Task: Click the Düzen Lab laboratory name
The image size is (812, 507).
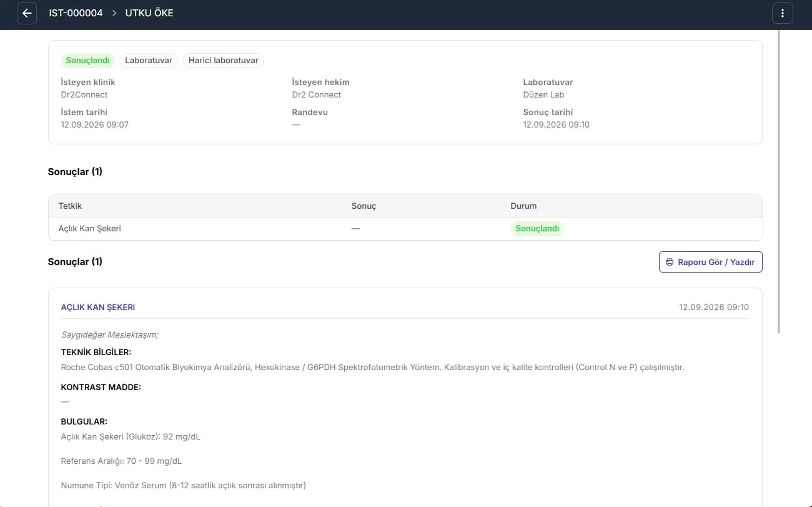Action: 543,95
